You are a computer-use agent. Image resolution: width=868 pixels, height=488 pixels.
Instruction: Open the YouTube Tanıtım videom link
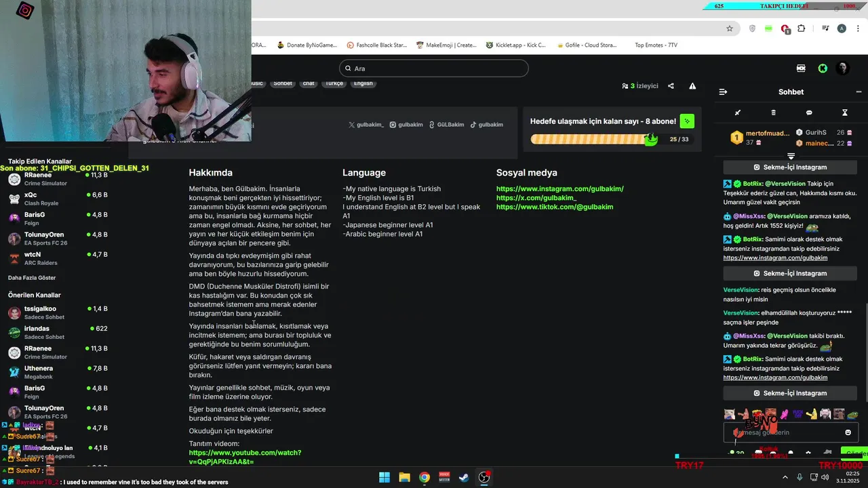[x=245, y=457]
